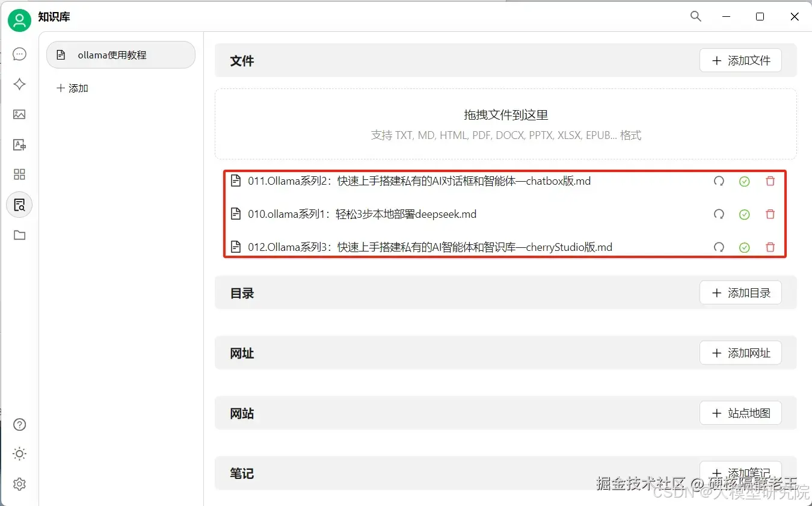
Task: Open file 010.ollama系列1 deepseek.md
Action: (362, 214)
